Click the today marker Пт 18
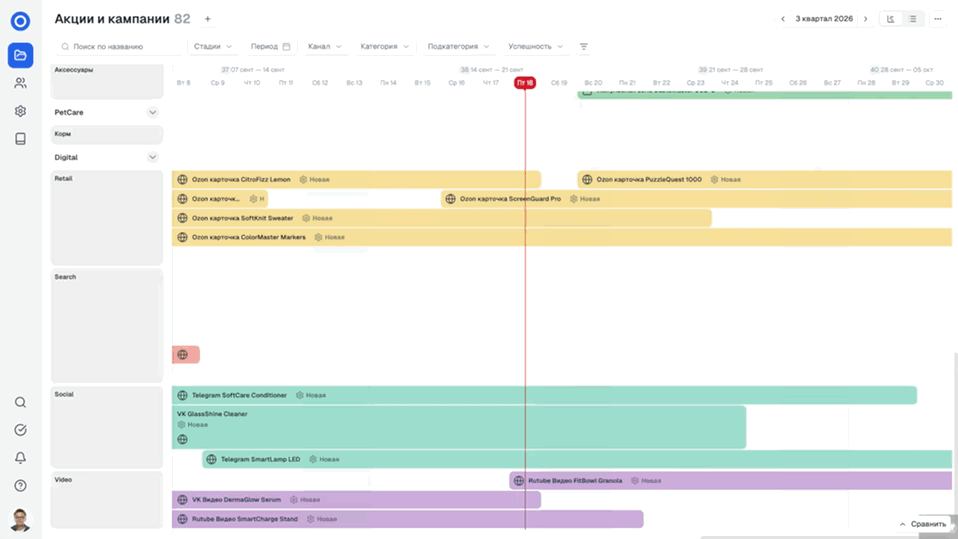This screenshot has height=539, width=958. tap(525, 82)
